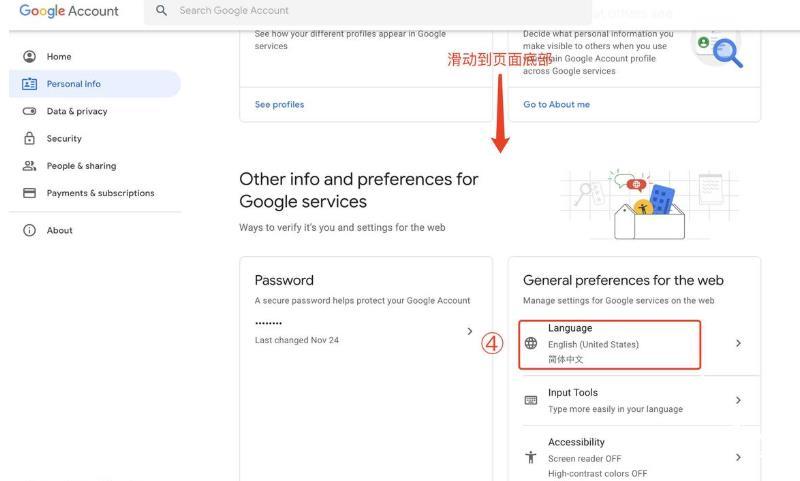Open the See profiles link
Image resolution: width=800 pixels, height=481 pixels.
click(279, 104)
